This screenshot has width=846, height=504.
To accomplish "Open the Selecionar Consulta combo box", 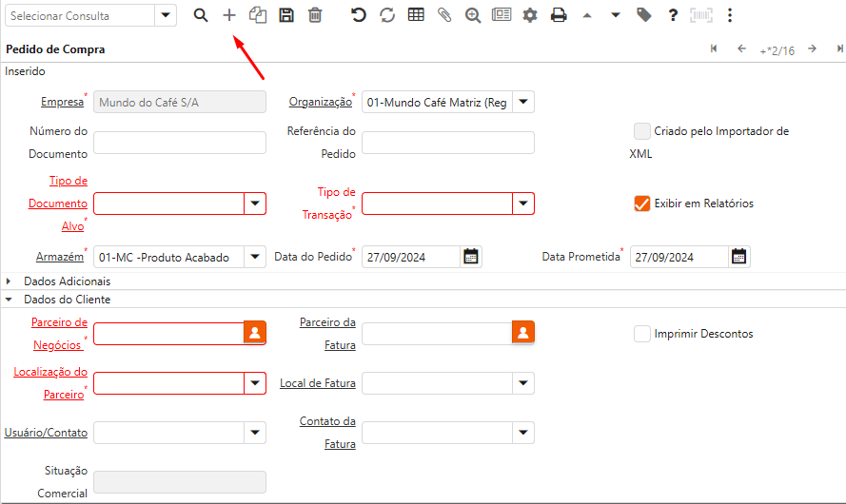I will coord(166,15).
